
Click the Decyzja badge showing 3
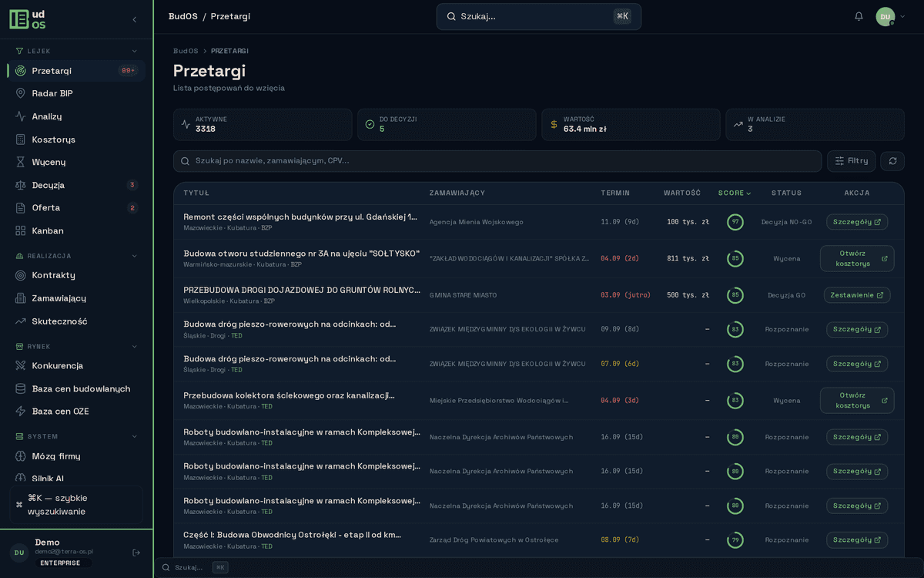tap(132, 185)
